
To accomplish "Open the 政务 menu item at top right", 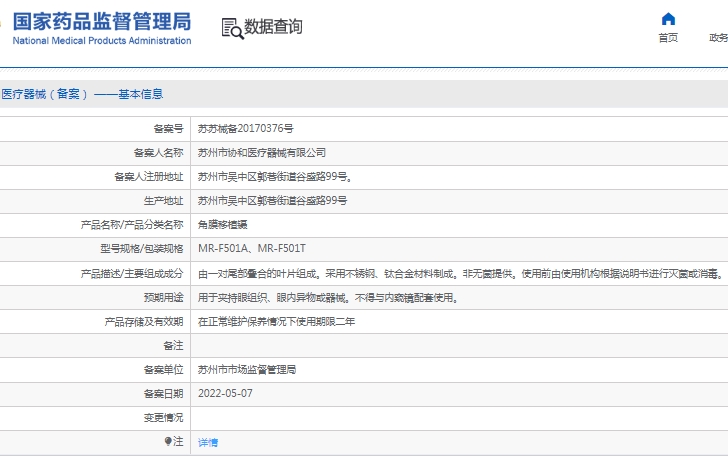I will 718,38.
